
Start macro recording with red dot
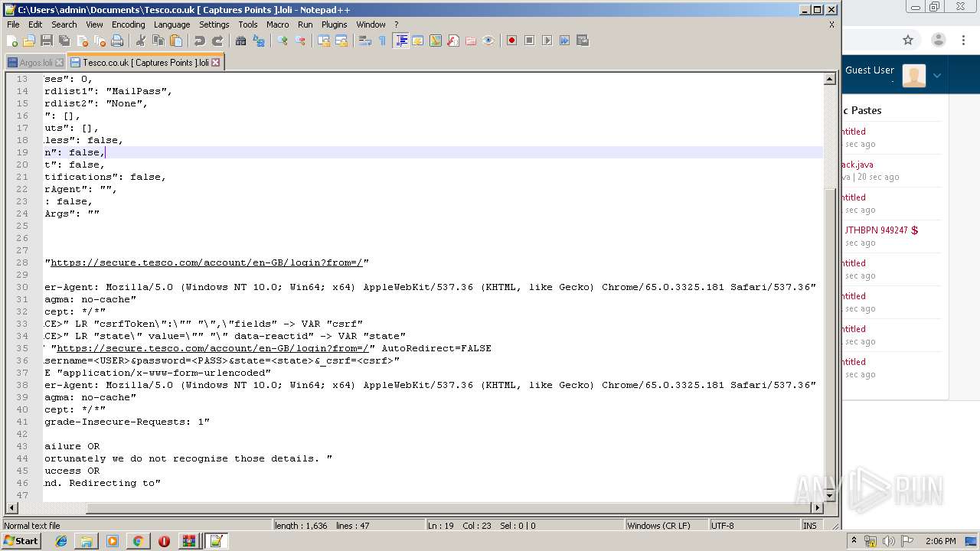[x=511, y=41]
